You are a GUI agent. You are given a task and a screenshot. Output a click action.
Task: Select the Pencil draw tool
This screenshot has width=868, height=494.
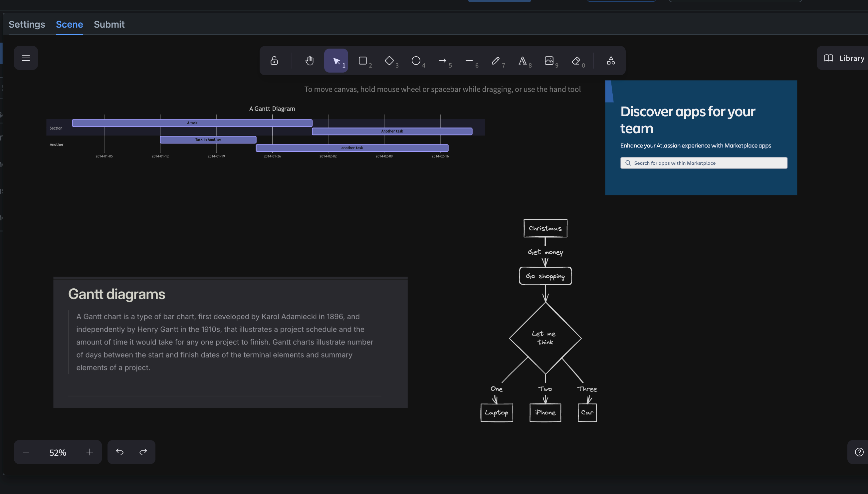(x=496, y=61)
